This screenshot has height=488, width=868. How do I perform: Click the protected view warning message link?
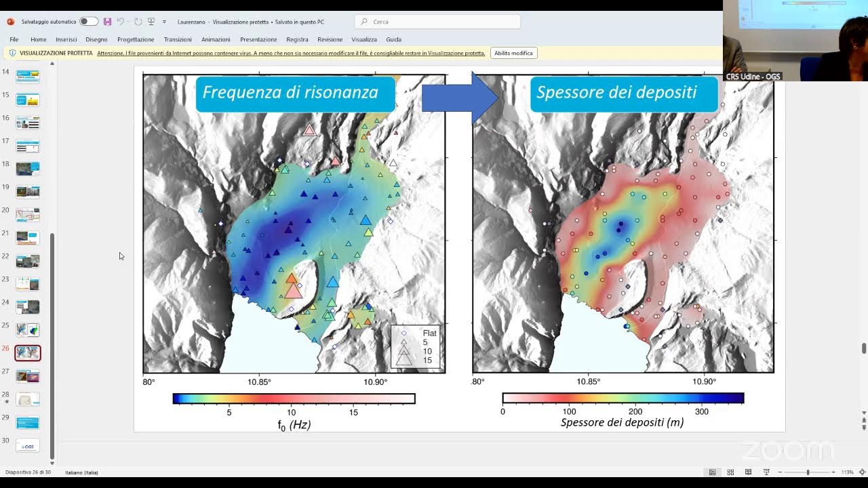(x=291, y=53)
